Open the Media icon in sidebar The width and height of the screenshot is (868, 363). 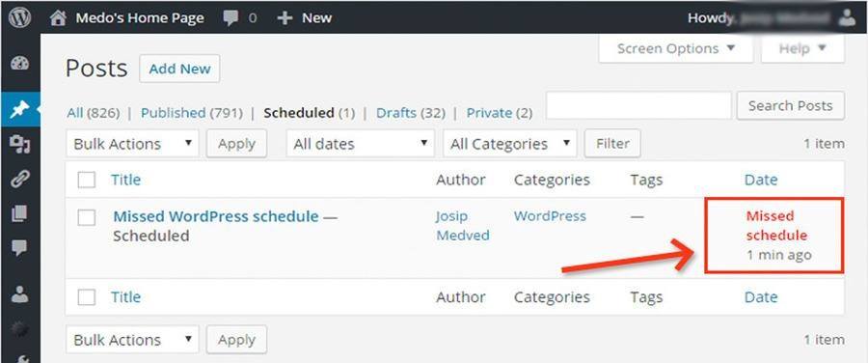point(20,144)
